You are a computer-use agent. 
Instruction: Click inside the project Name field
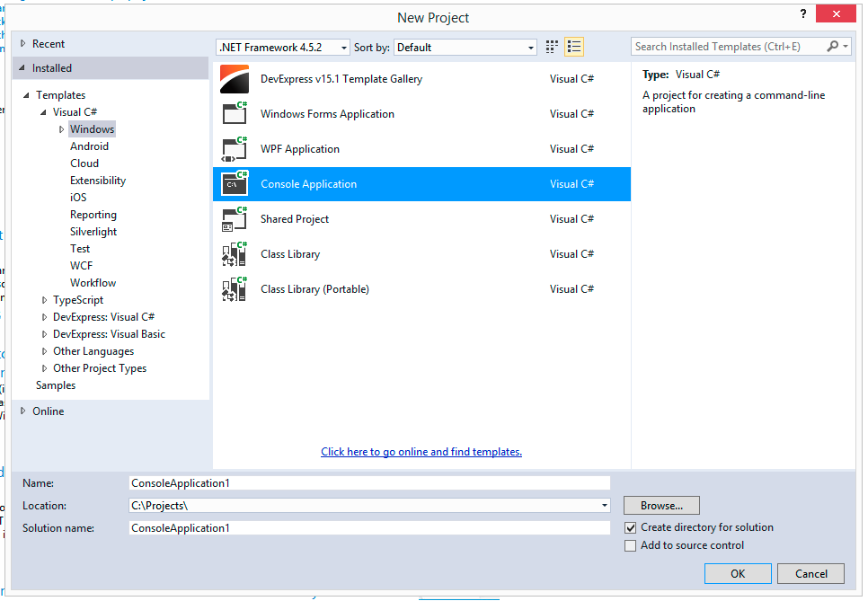(x=368, y=482)
